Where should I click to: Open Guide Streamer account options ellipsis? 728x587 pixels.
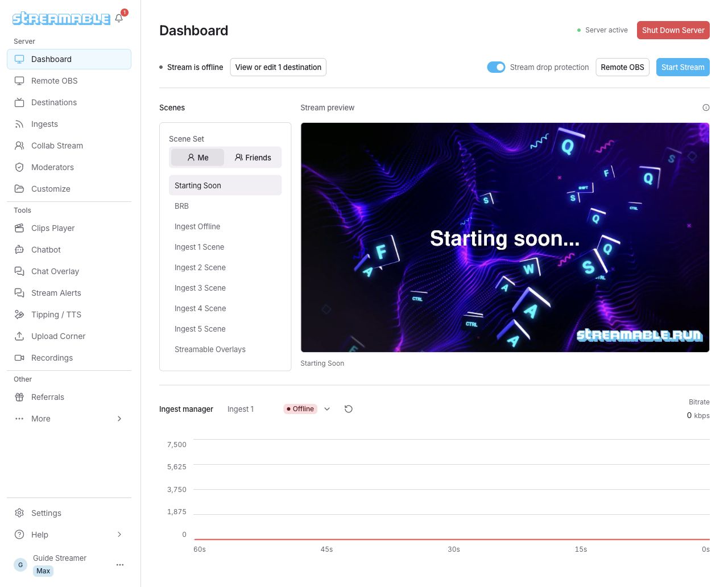click(x=120, y=565)
